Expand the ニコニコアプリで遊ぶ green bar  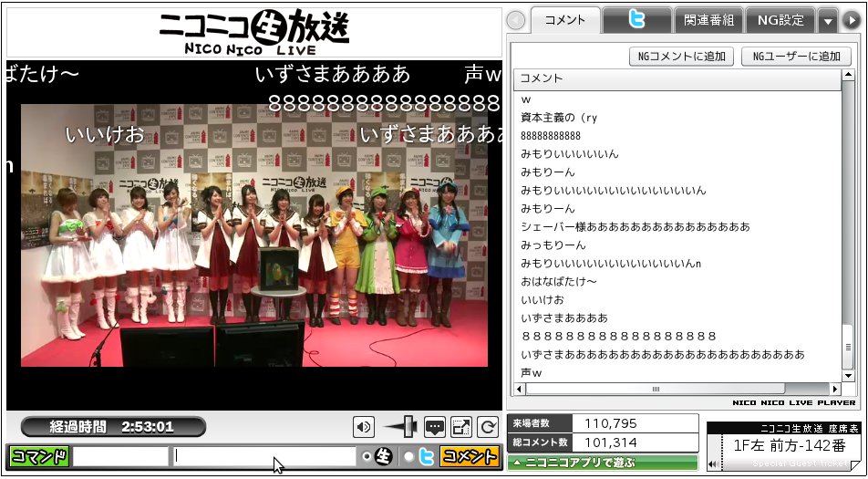click(x=603, y=463)
